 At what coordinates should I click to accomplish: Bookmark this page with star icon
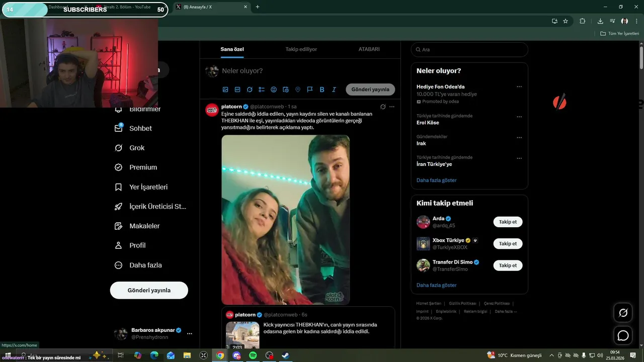[566, 21]
